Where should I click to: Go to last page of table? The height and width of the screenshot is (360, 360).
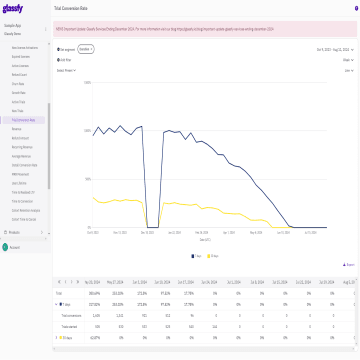tap(78, 282)
